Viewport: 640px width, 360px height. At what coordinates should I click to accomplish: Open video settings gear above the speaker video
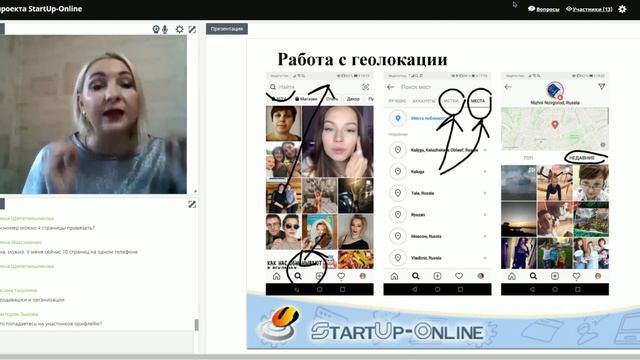coord(180,29)
